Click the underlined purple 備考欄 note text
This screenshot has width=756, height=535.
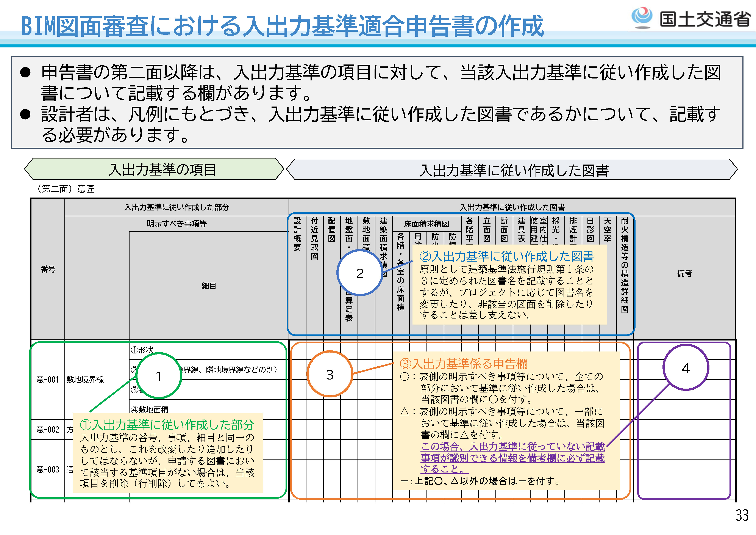tap(512, 458)
